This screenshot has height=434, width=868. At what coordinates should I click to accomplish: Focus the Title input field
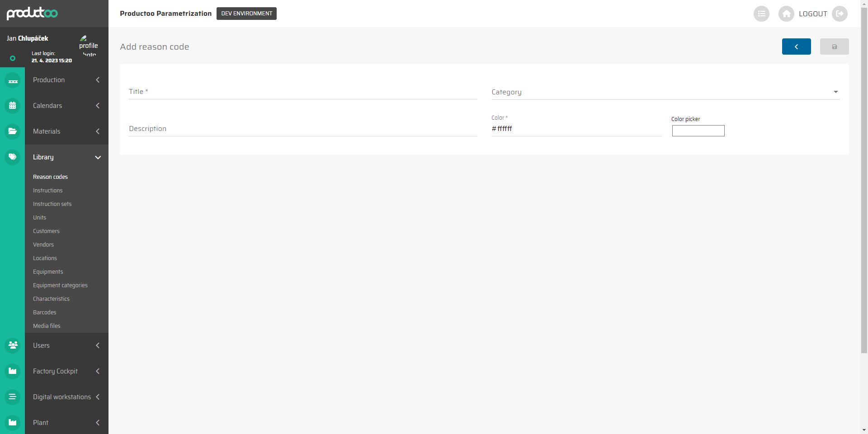tap(303, 92)
